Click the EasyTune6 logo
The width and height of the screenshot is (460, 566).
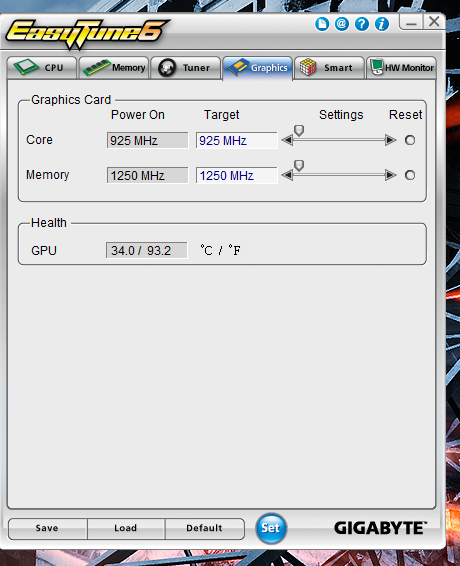point(87,33)
